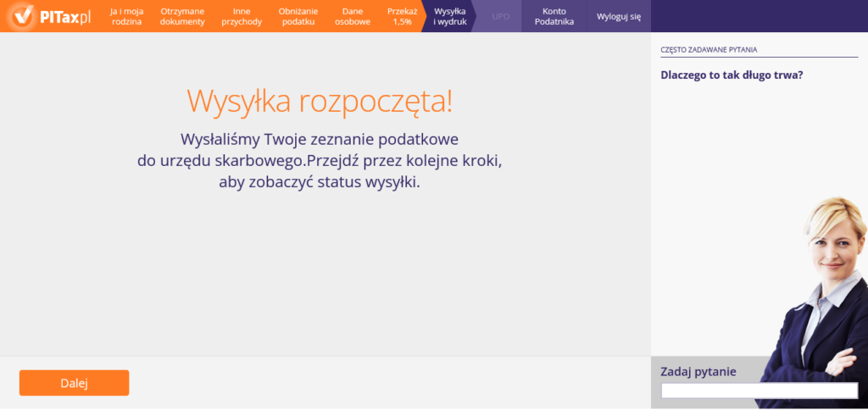Switch to the 'Obniżanie podatku' tab
This screenshot has height=410, width=868.
point(297,16)
